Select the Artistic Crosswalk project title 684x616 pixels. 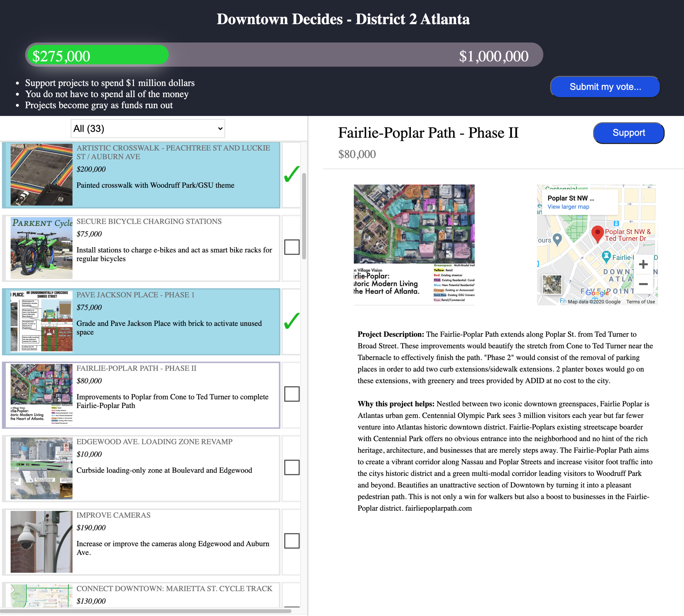coord(173,152)
